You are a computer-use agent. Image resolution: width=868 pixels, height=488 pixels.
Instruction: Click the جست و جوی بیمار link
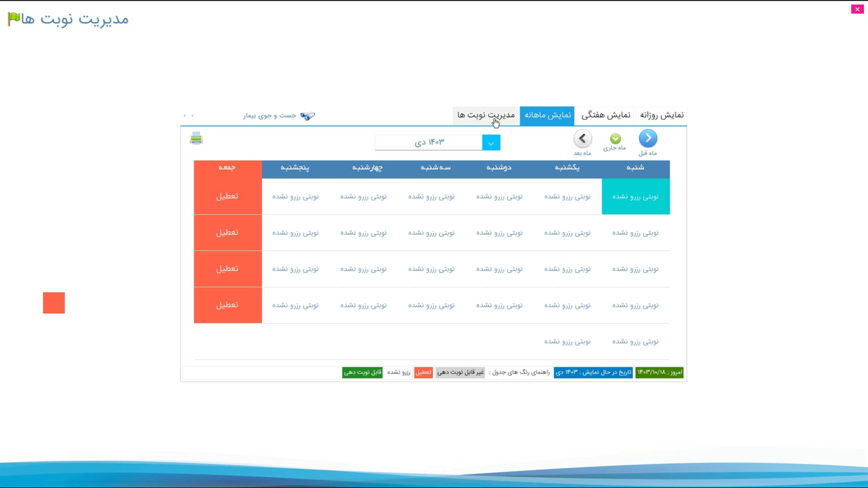(x=270, y=116)
